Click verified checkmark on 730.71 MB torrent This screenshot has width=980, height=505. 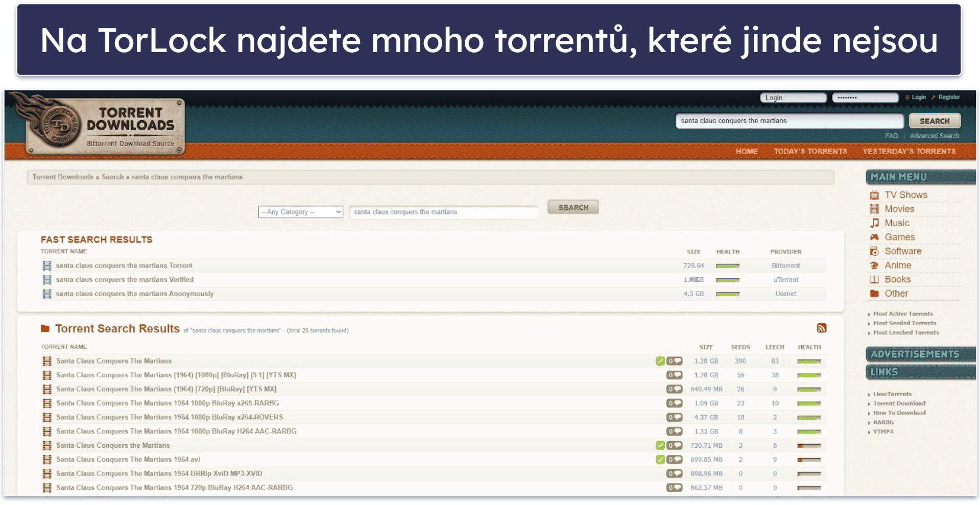pyautogui.click(x=660, y=446)
